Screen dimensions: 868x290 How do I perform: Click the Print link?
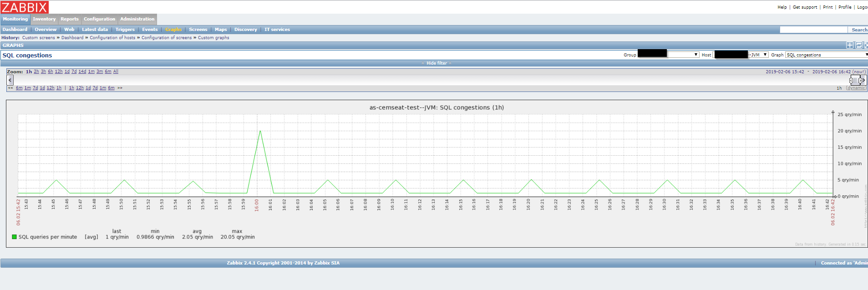[828, 7]
